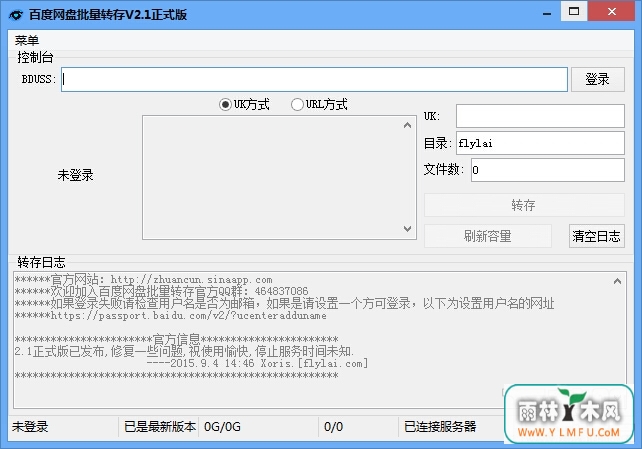
Task: Click the 0G/0G capacity status entry
Action: tap(222, 427)
